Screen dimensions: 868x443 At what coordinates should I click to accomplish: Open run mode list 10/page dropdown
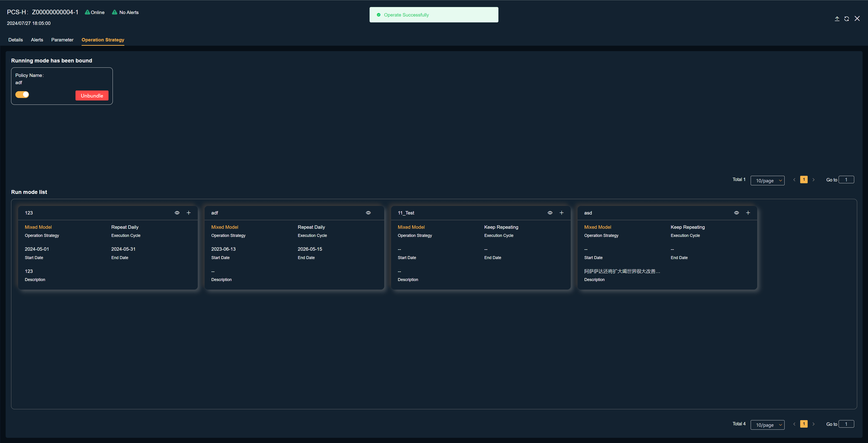pyautogui.click(x=768, y=425)
